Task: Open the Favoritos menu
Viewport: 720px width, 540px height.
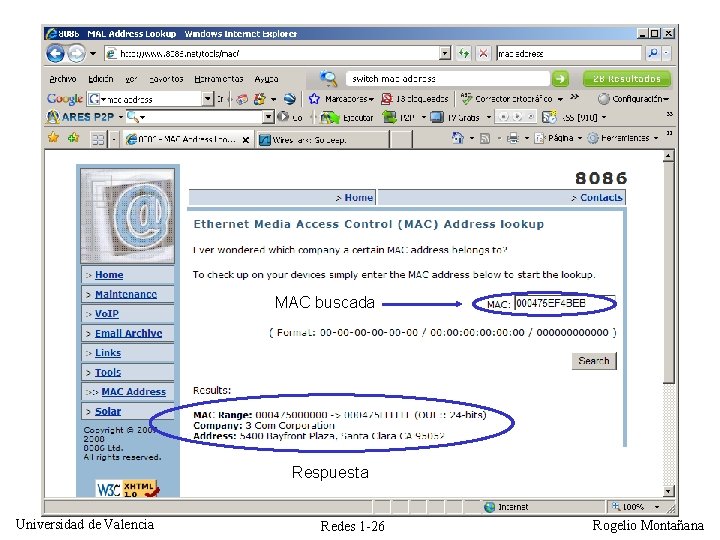Action: pos(166,79)
